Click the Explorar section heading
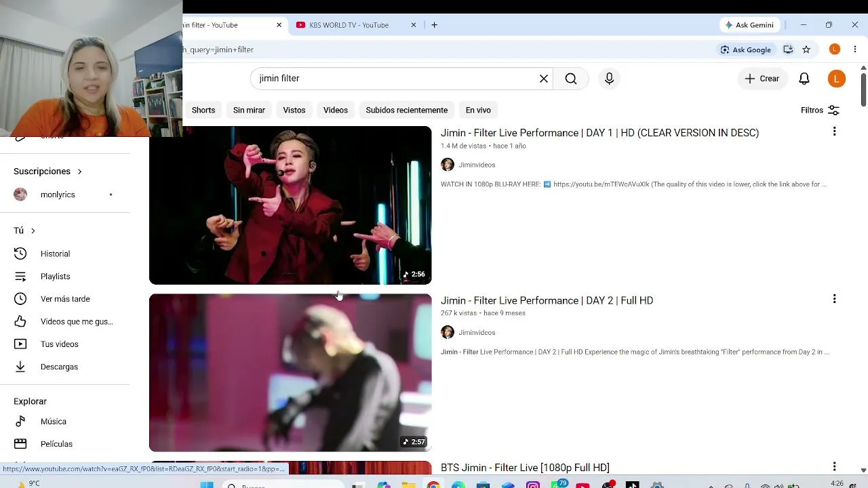868x488 pixels. (30, 401)
